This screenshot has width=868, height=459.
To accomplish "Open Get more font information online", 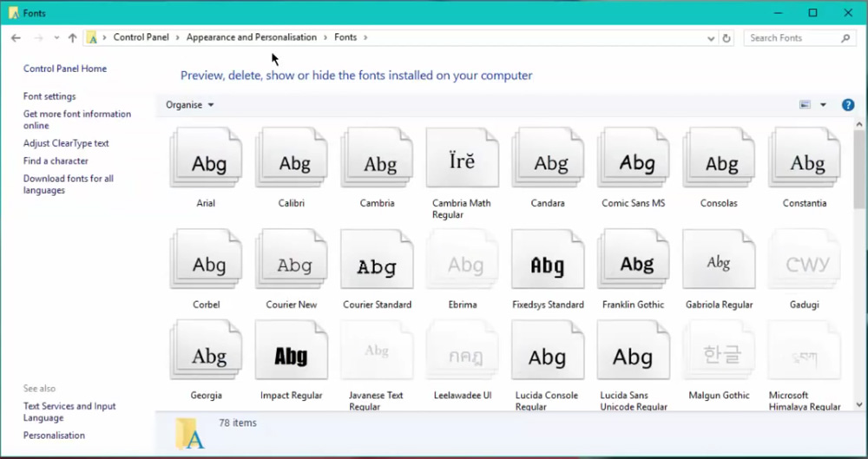I will click(77, 120).
